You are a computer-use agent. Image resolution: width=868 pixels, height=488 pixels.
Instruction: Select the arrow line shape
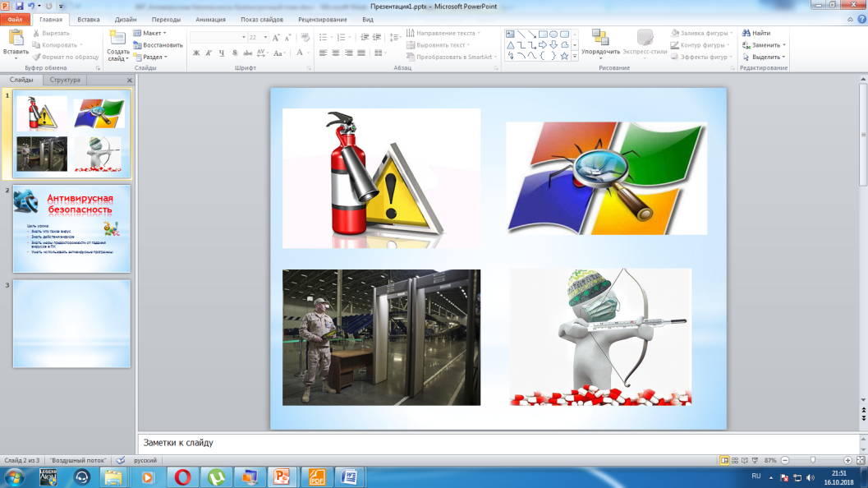click(532, 35)
